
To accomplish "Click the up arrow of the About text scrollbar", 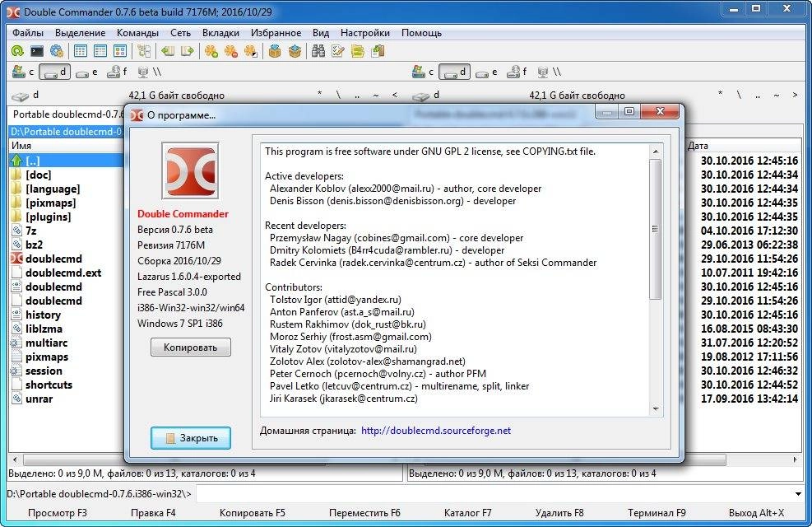I will [x=656, y=152].
